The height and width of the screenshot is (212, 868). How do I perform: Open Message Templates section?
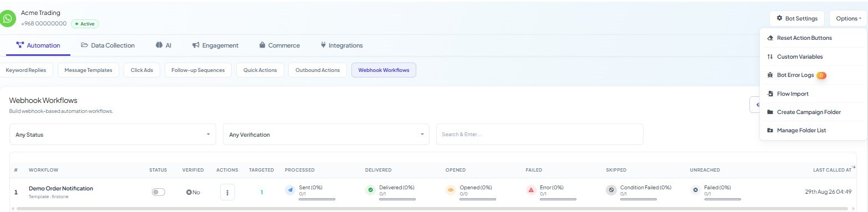tap(88, 70)
